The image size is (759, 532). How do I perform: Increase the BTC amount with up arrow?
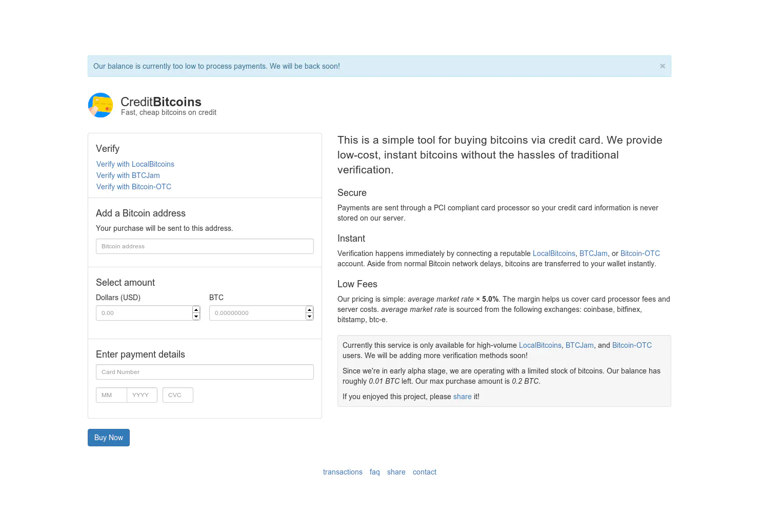click(x=309, y=310)
